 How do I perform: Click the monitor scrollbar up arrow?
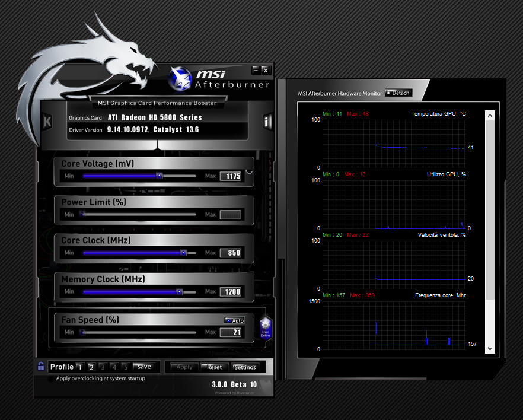(490, 116)
